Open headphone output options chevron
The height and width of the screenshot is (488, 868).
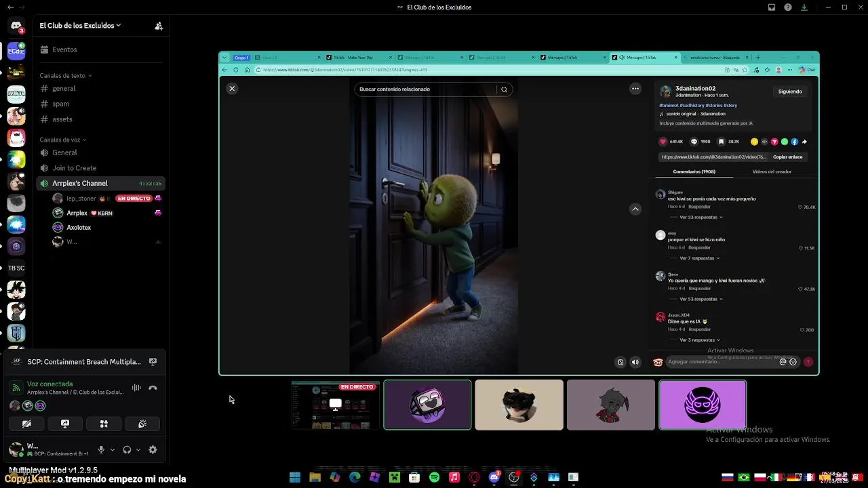[138, 449]
